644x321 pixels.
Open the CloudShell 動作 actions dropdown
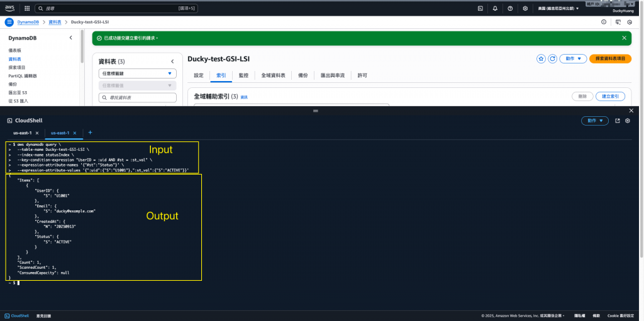click(x=595, y=121)
